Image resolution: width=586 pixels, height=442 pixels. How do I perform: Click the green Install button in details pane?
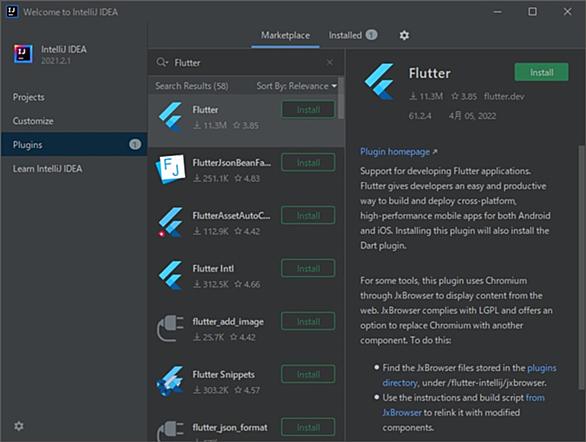[x=542, y=72]
